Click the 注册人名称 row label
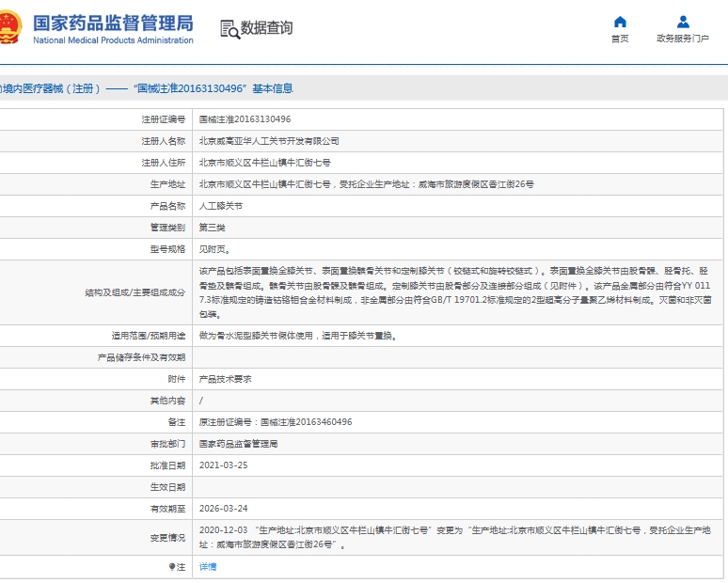 pos(164,141)
